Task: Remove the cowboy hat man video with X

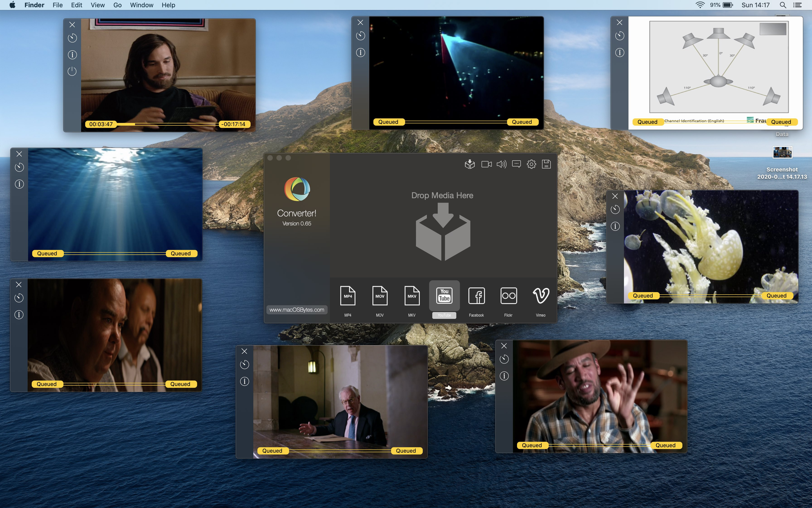Action: point(504,346)
